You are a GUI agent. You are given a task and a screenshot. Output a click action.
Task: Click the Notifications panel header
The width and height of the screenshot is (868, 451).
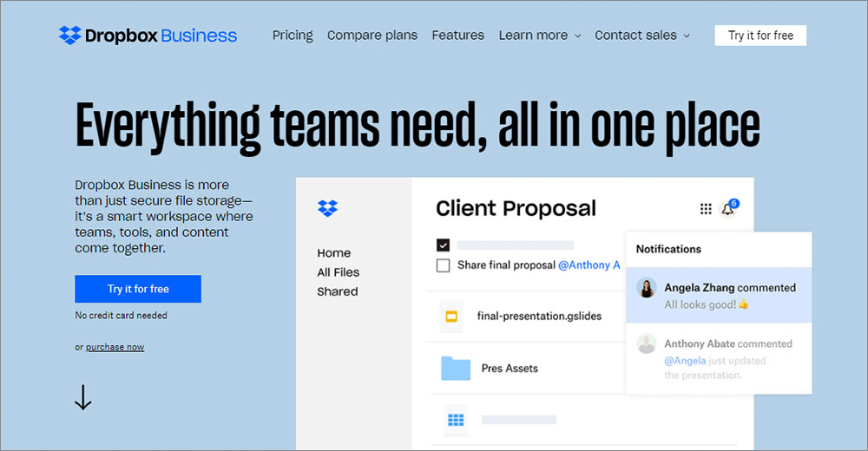coord(668,249)
